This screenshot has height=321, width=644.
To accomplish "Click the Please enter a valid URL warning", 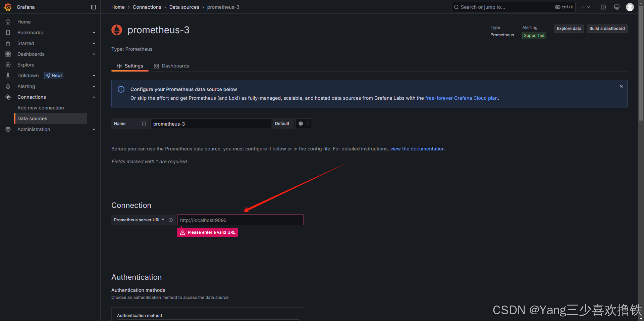I will pyautogui.click(x=208, y=232).
